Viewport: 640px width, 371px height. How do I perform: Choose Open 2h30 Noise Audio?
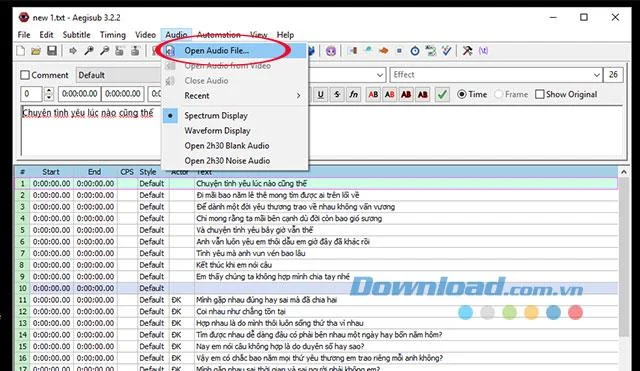coord(227,161)
